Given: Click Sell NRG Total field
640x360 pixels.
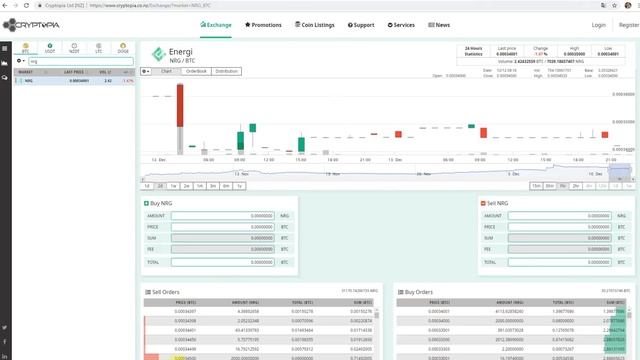Looking at the screenshot, I should pos(560,262).
